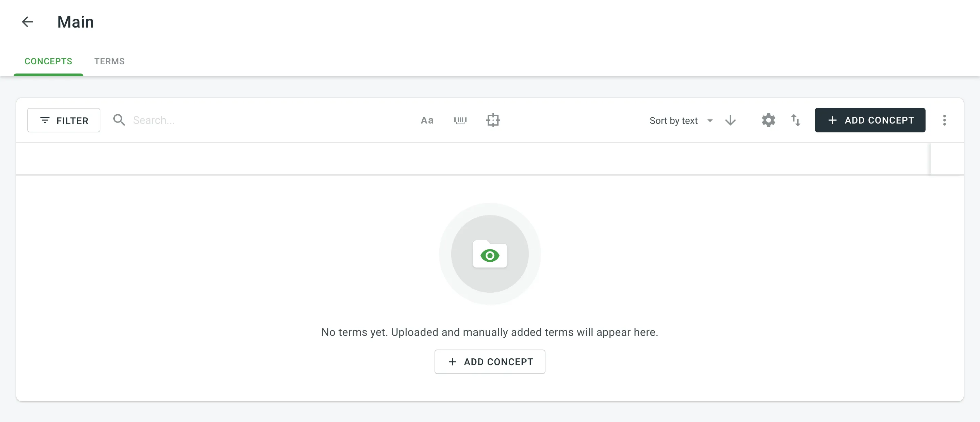Viewport: 980px width, 422px height.
Task: Click the back arrow to navigate back
Action: click(28, 22)
